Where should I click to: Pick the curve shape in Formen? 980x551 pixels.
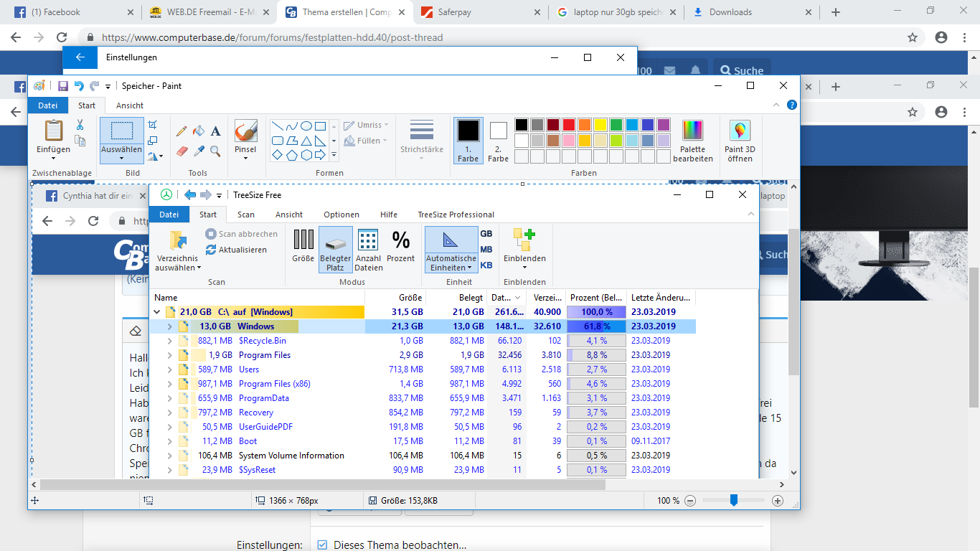292,126
